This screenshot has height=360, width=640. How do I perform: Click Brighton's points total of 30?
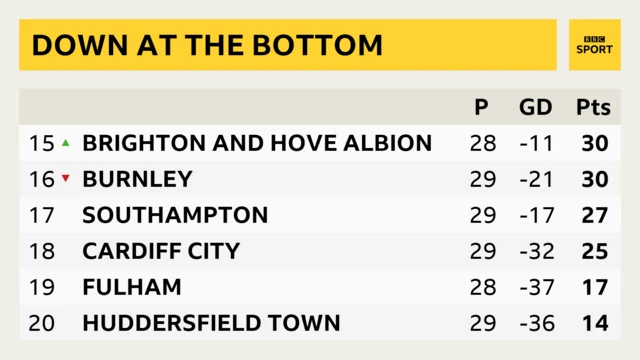pos(595,143)
